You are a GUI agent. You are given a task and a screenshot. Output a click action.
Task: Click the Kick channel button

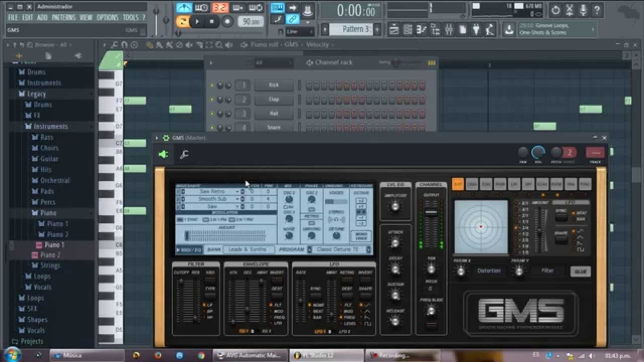pyautogui.click(x=274, y=85)
